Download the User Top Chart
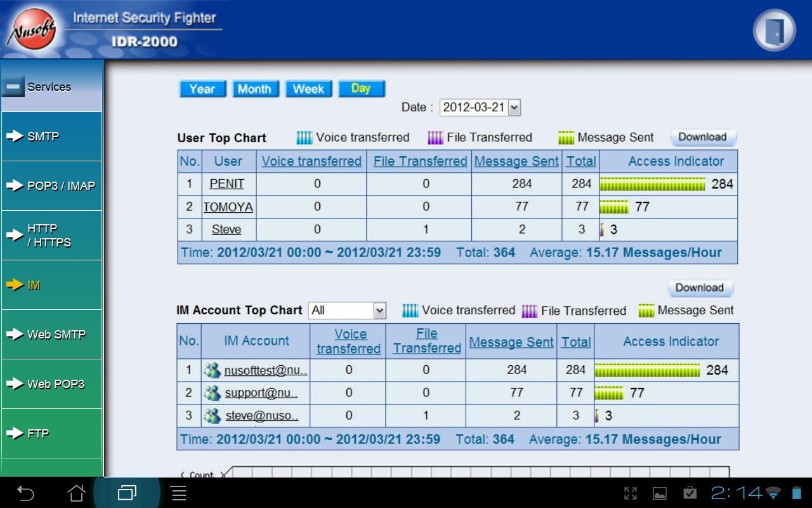Viewport: 812px width, 508px height. click(x=703, y=137)
